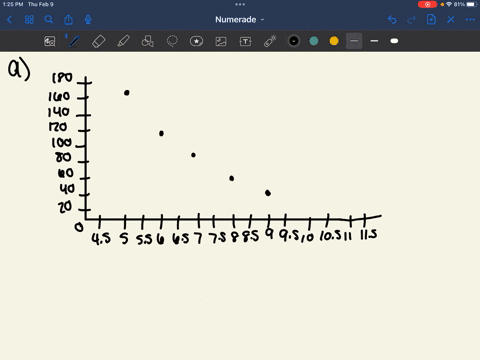Open the more options ellipsis menu

[470, 20]
